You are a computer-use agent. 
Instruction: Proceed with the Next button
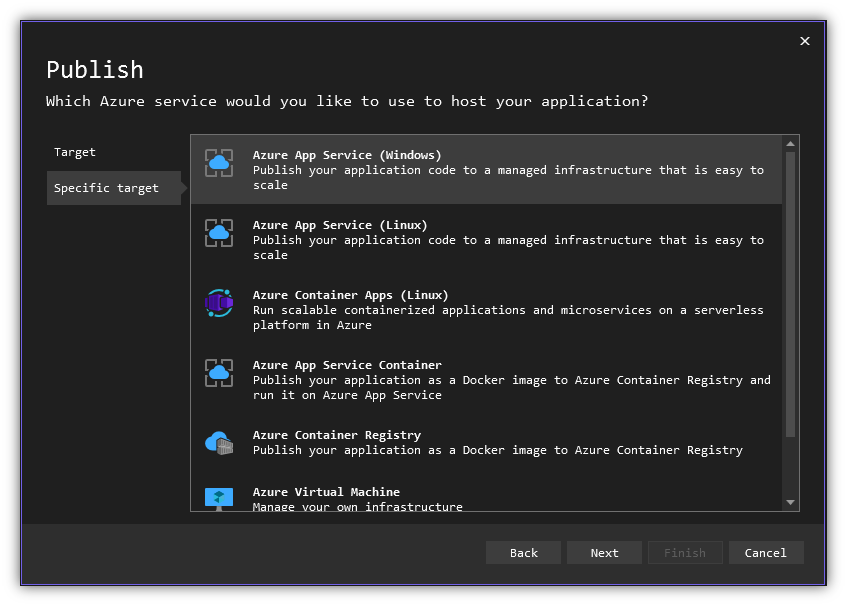pyautogui.click(x=604, y=553)
